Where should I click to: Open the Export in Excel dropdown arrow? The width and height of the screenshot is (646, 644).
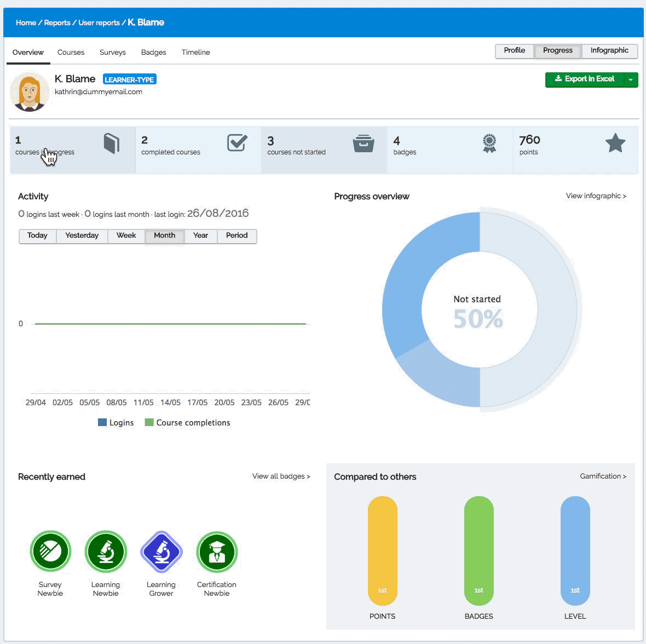631,79
